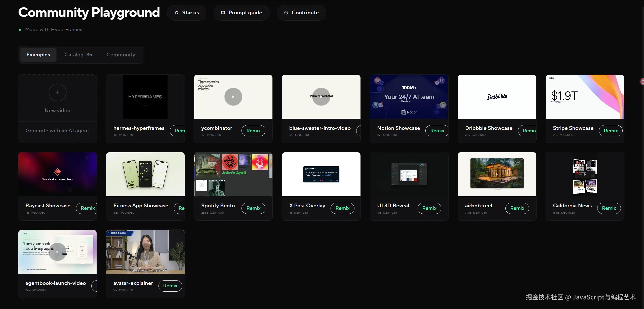
Task: Open the airbnb-reel cabin thumbnail
Action: pyautogui.click(x=497, y=174)
